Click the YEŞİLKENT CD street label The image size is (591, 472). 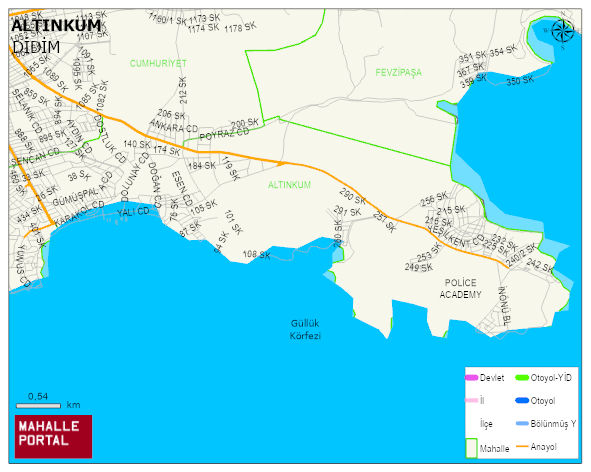[456, 236]
